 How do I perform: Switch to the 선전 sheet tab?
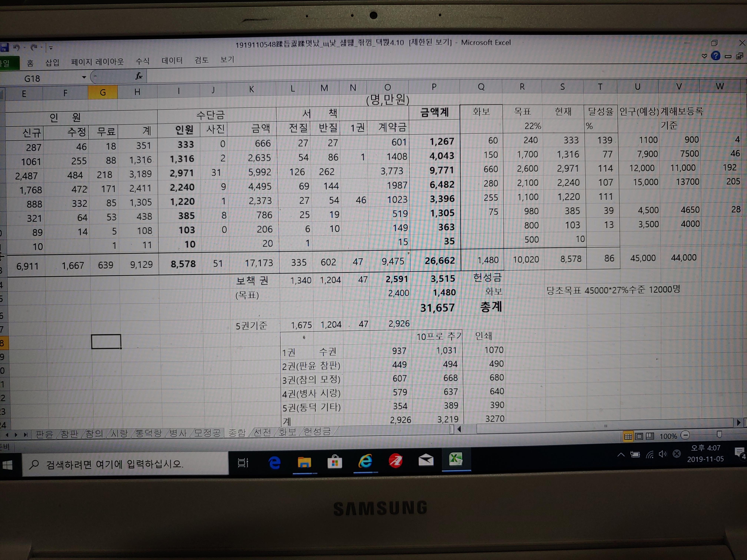[262, 432]
